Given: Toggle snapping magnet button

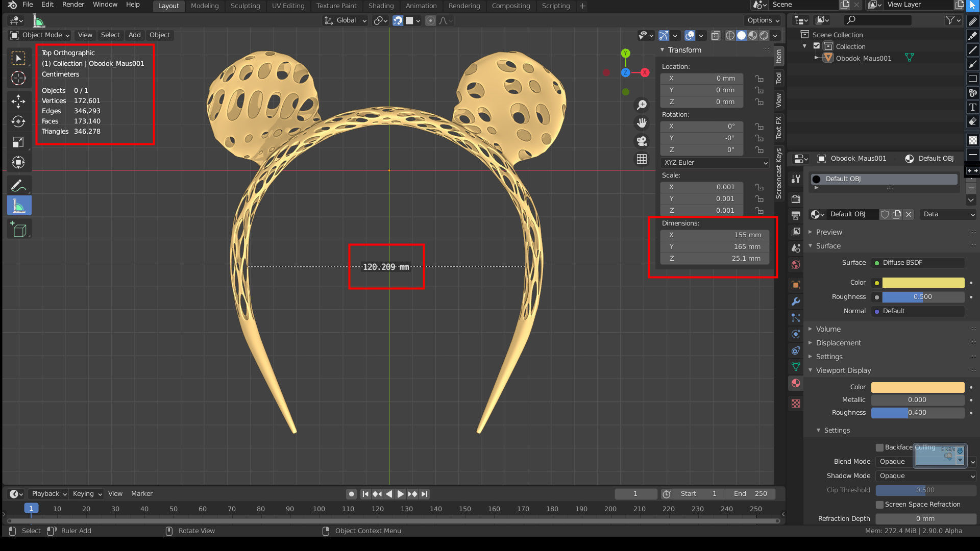Looking at the screenshot, I should pyautogui.click(x=398, y=20).
